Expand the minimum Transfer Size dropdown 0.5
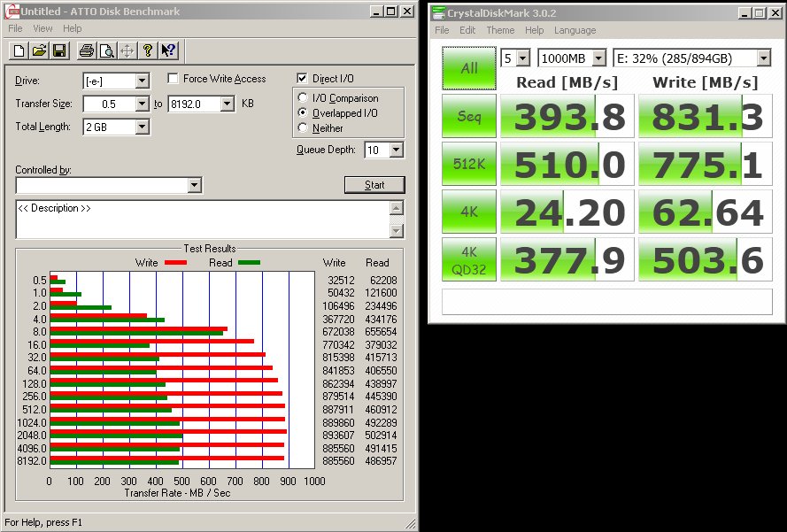787x532 pixels. pos(142,104)
